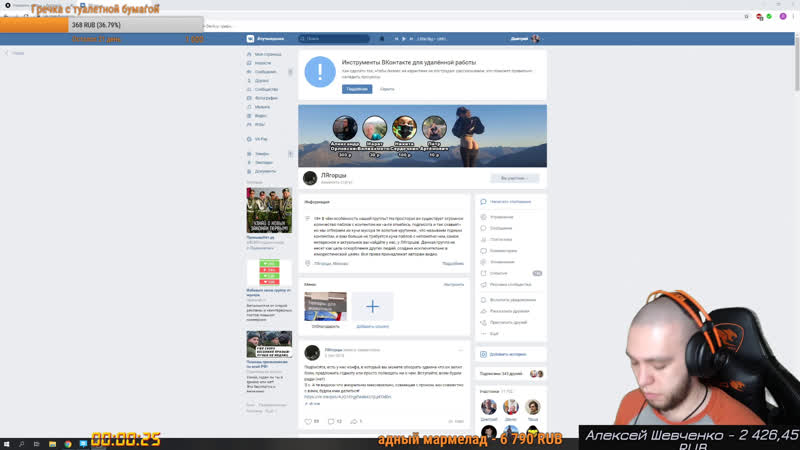Image resolution: width=800 pixels, height=450 pixels.
Task: Click the browser bookmark star icon
Action: click(x=746, y=16)
